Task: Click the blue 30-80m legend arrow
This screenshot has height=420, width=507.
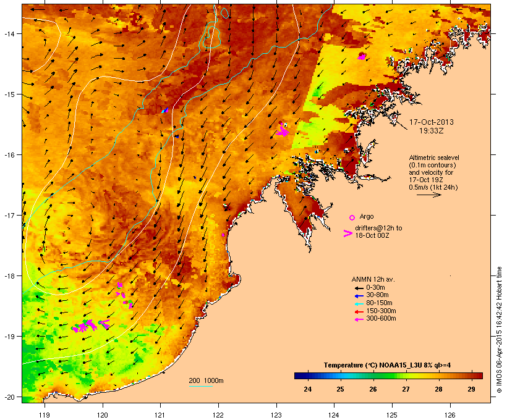Action: click(359, 296)
